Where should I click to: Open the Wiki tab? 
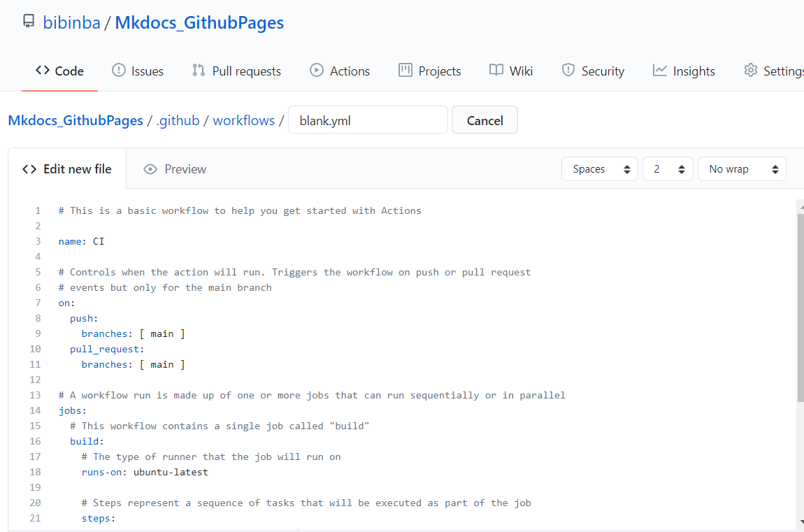(511, 71)
